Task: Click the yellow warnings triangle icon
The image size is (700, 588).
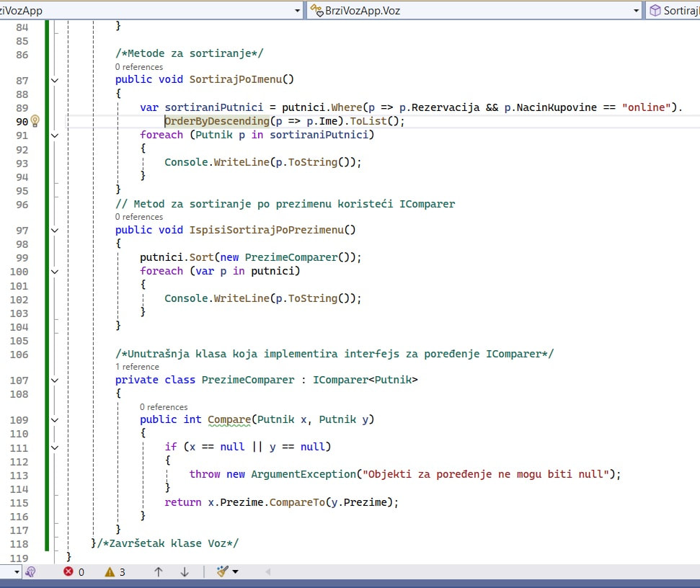Action: pyautogui.click(x=110, y=571)
